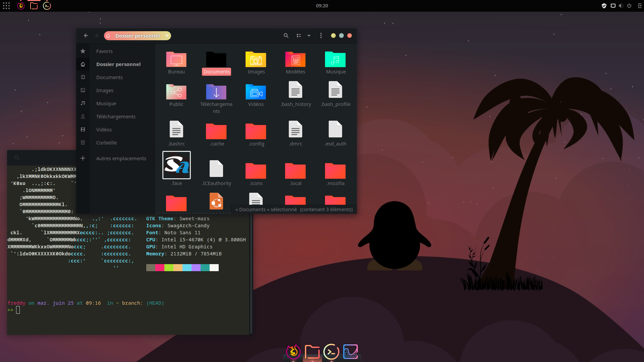This screenshot has height=362, width=644.
Task: Select the .bash_history file
Action: [296, 90]
